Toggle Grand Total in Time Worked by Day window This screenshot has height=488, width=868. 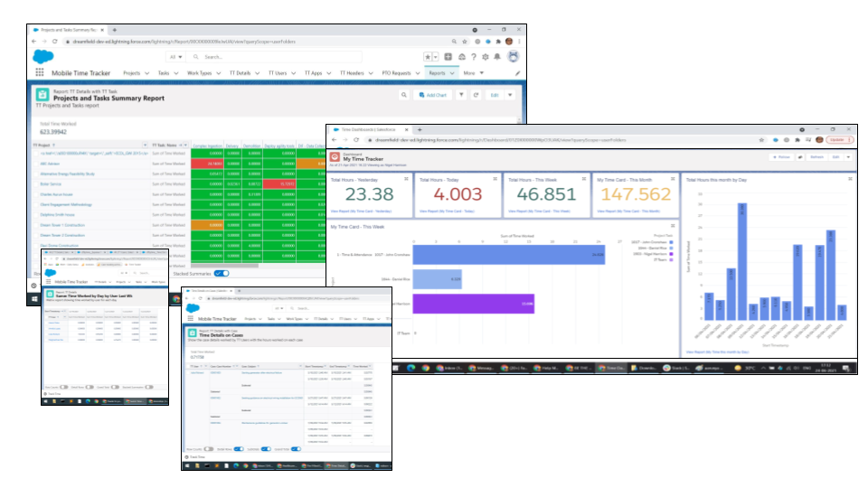tap(115, 387)
